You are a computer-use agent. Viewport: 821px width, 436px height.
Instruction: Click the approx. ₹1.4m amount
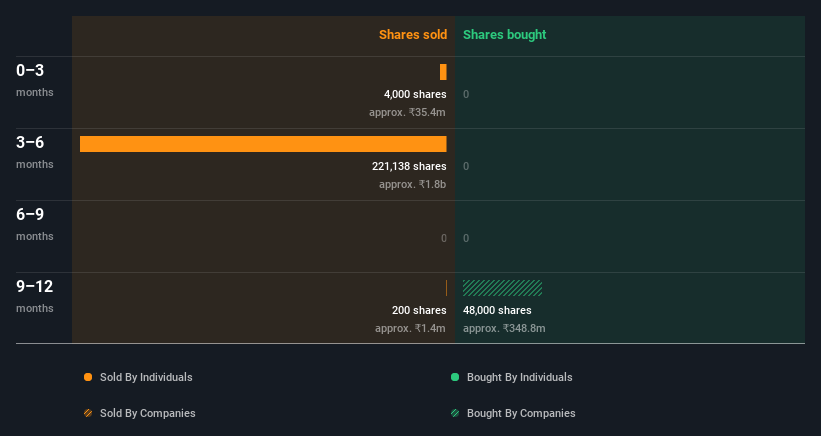point(410,328)
